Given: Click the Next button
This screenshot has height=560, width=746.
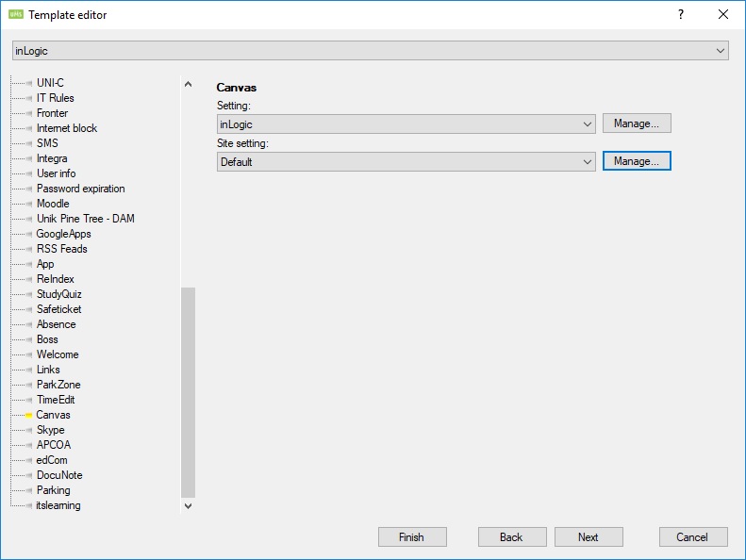Looking at the screenshot, I should [x=589, y=536].
